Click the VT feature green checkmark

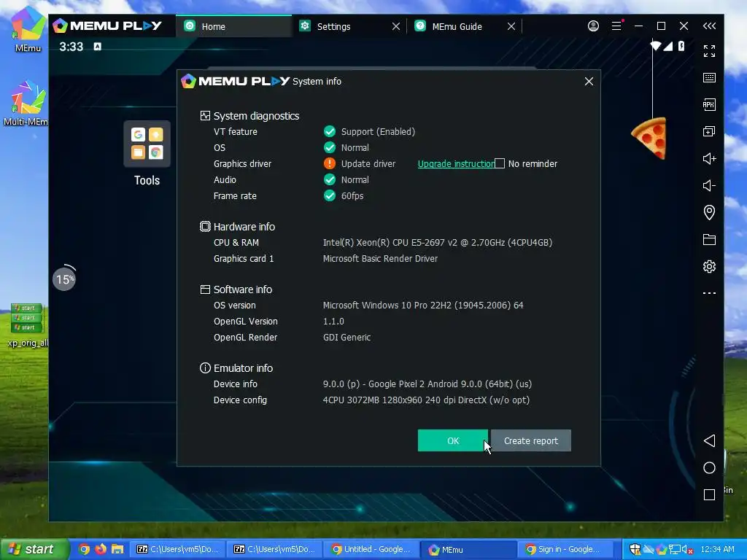329,131
